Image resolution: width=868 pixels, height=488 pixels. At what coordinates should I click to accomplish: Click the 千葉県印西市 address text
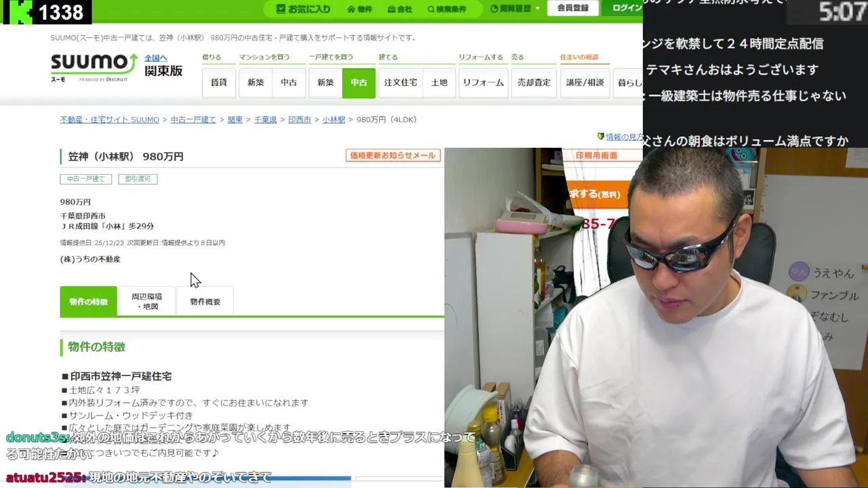pos(83,216)
